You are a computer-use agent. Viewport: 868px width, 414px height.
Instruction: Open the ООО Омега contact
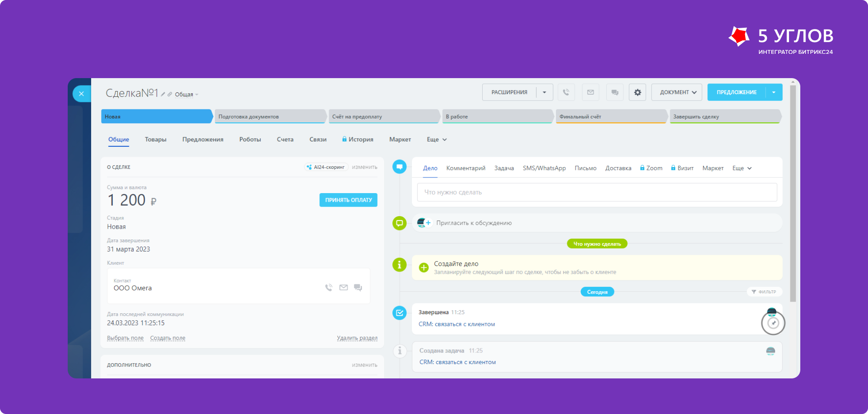point(132,288)
